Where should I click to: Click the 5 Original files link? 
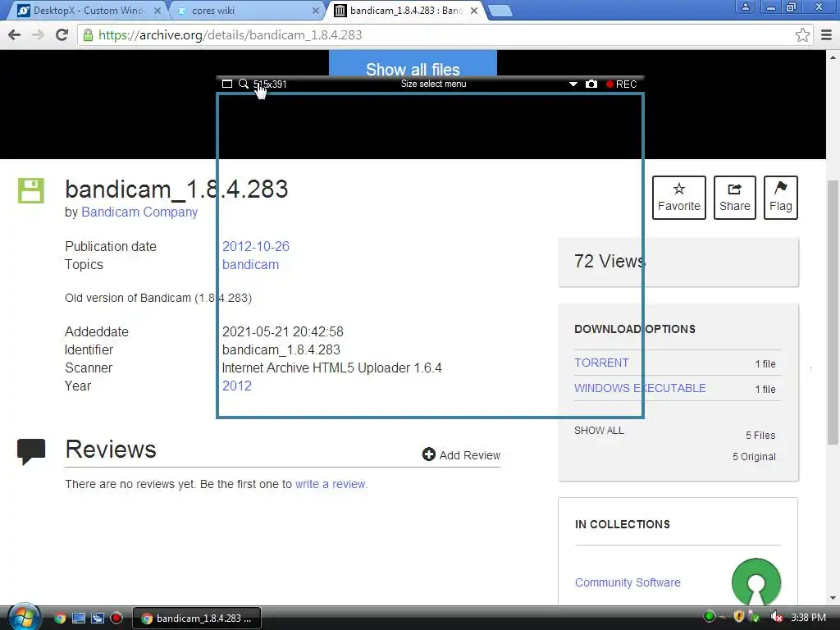click(x=754, y=456)
